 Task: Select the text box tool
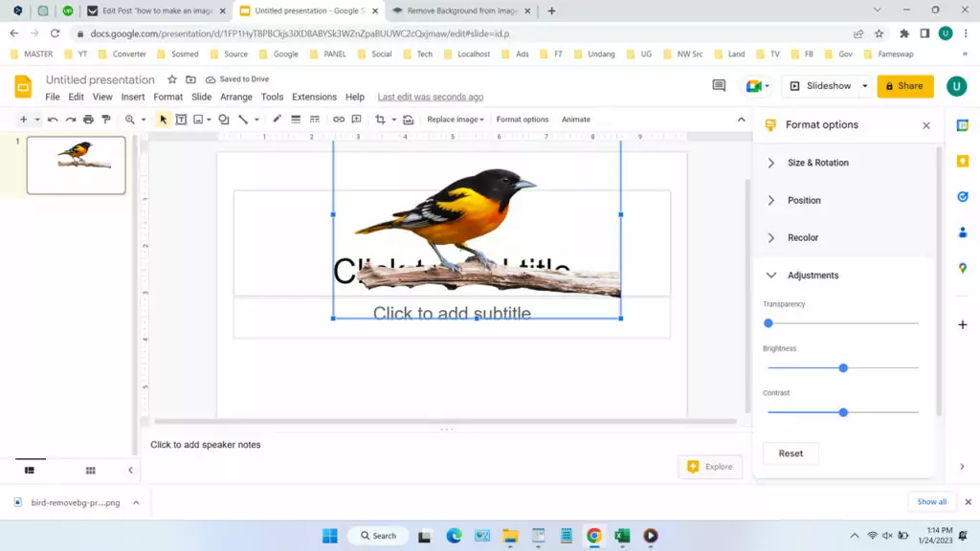click(x=181, y=120)
